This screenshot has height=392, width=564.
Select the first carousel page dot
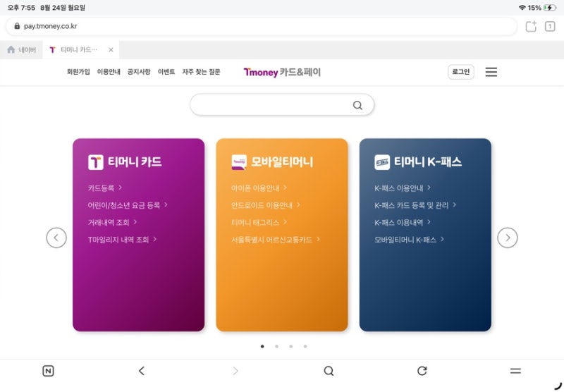262,346
